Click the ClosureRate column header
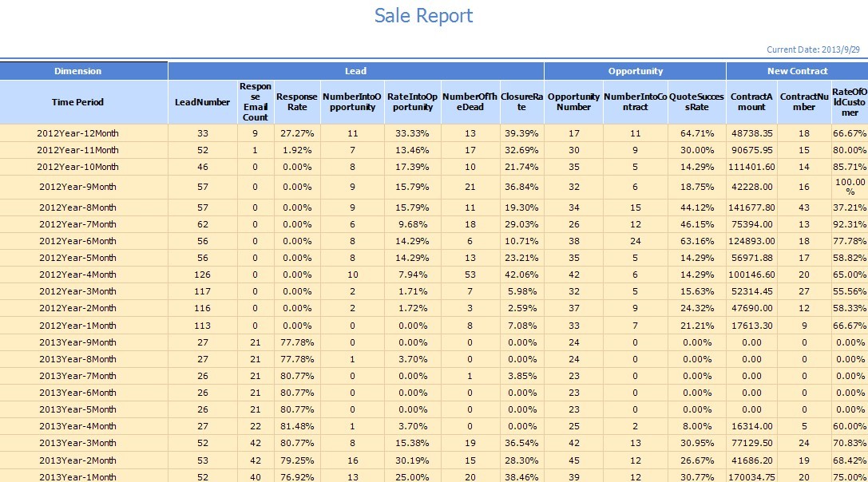 click(x=521, y=102)
